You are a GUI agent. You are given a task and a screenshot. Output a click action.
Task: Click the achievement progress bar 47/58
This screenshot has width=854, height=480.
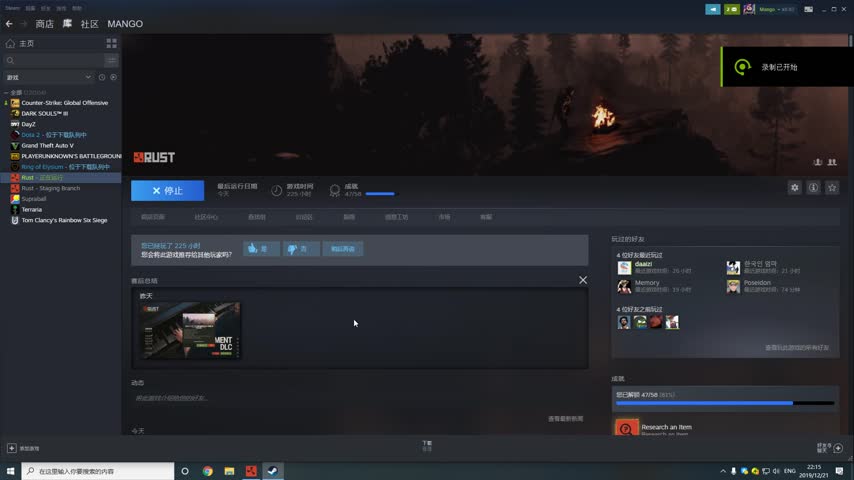(725, 403)
